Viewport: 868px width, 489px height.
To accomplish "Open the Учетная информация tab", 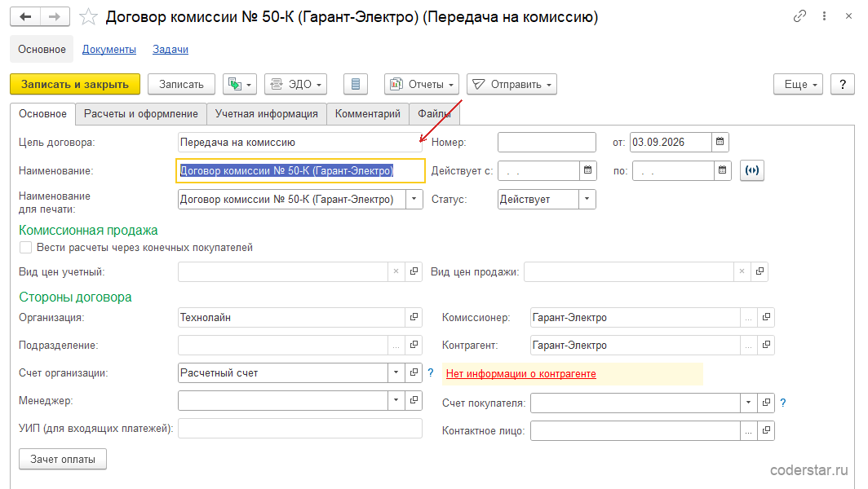I will tap(266, 113).
